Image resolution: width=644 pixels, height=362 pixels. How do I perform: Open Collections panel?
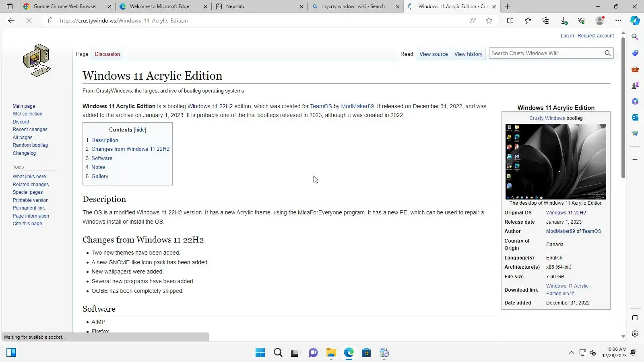coord(546,21)
